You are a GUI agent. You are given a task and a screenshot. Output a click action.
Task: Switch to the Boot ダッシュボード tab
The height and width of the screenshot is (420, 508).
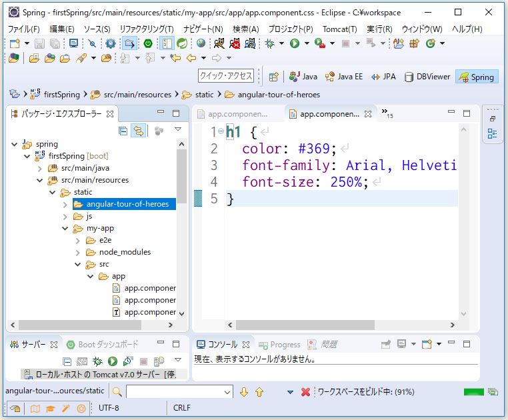click(103, 345)
